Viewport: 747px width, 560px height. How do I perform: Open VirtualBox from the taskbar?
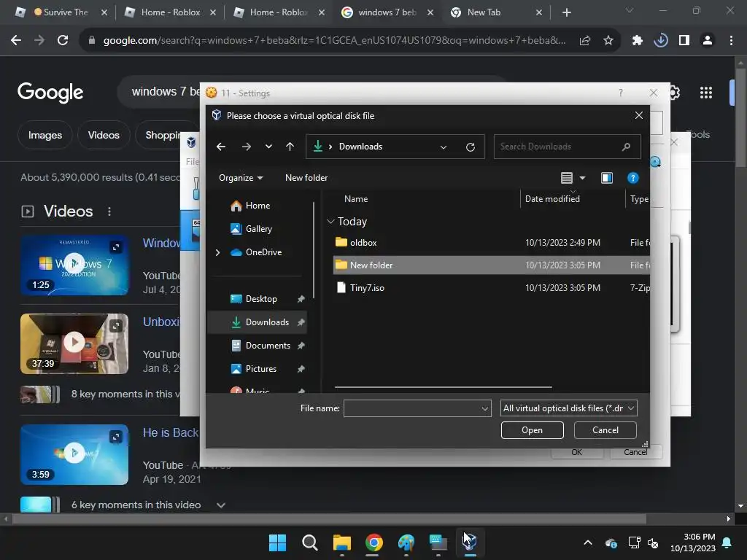tap(470, 542)
